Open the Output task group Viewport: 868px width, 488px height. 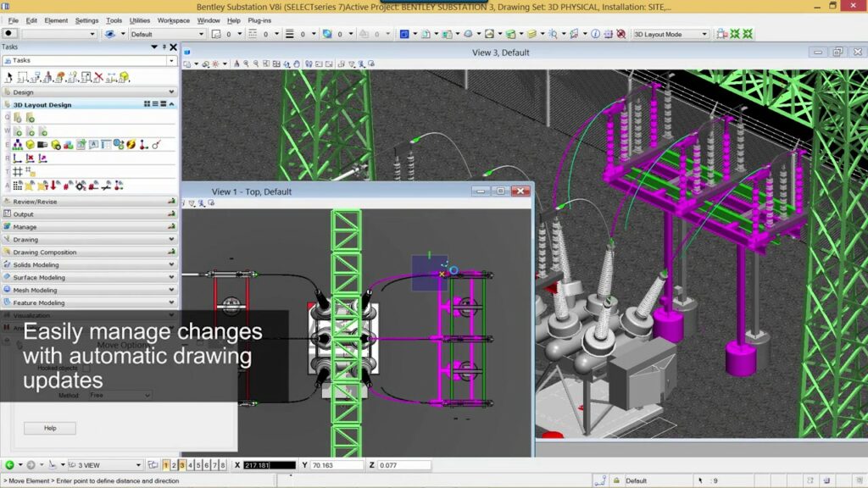tap(90, 214)
